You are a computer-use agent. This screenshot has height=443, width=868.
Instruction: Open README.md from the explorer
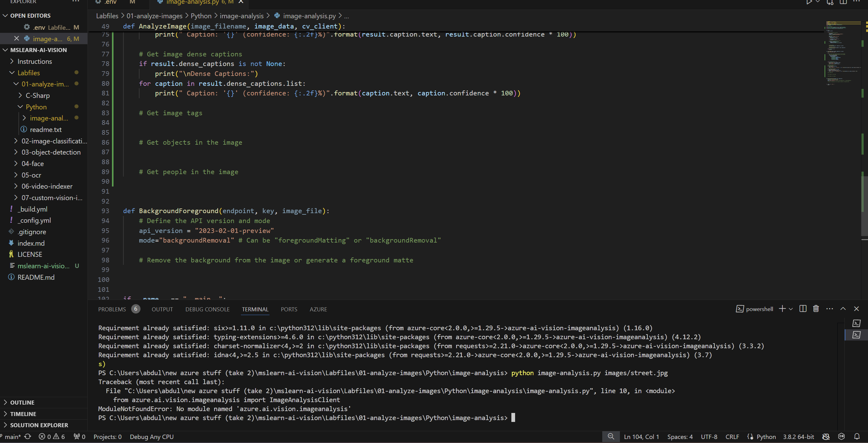click(36, 277)
